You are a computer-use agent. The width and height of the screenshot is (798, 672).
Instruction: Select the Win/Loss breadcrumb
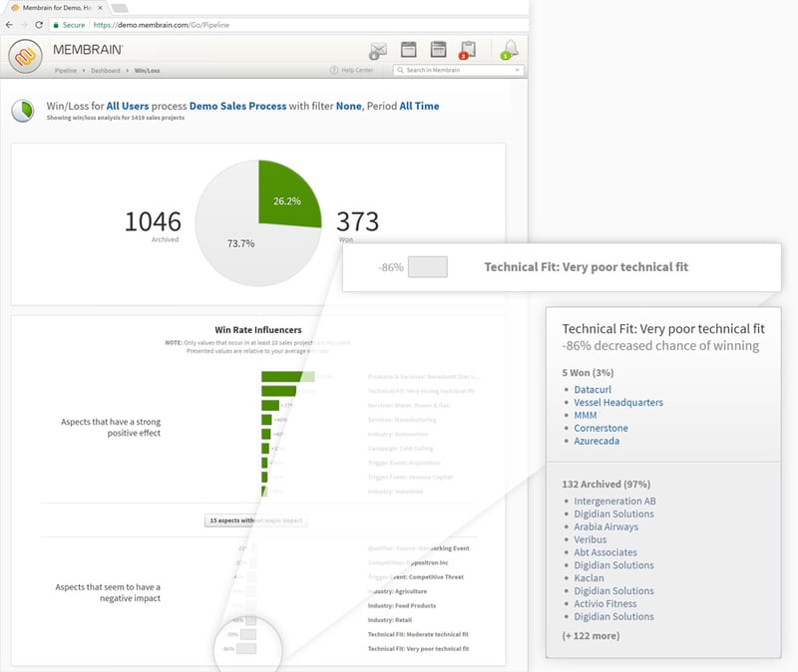tap(147, 71)
